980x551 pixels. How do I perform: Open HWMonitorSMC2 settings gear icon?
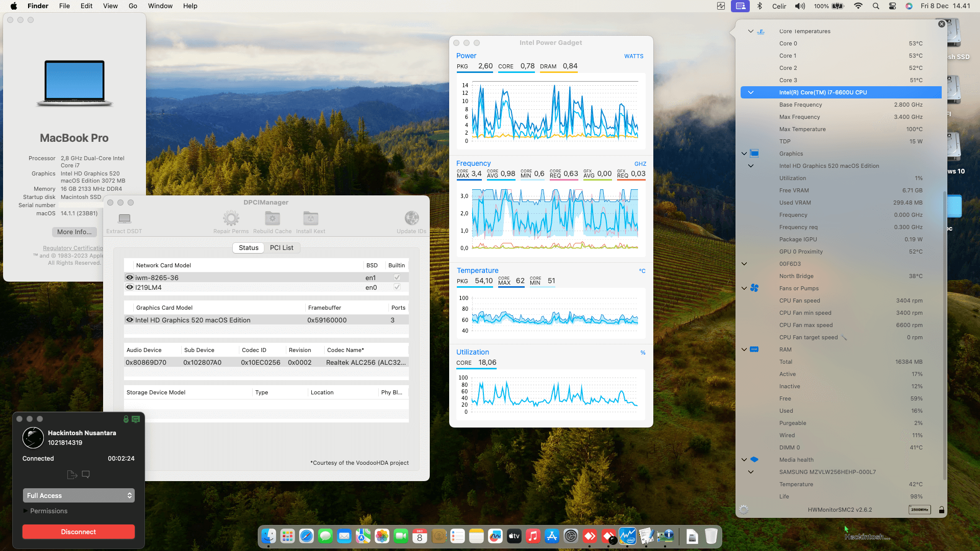744,510
